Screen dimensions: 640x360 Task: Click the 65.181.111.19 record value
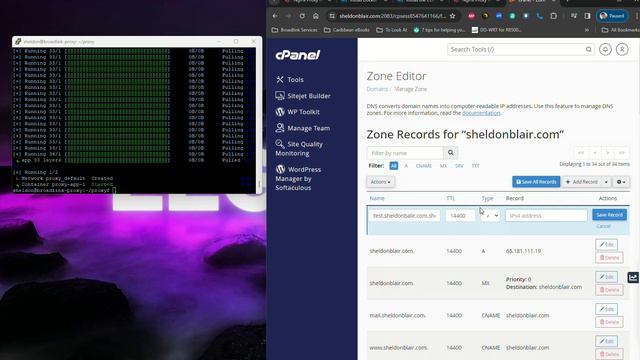coord(523,251)
